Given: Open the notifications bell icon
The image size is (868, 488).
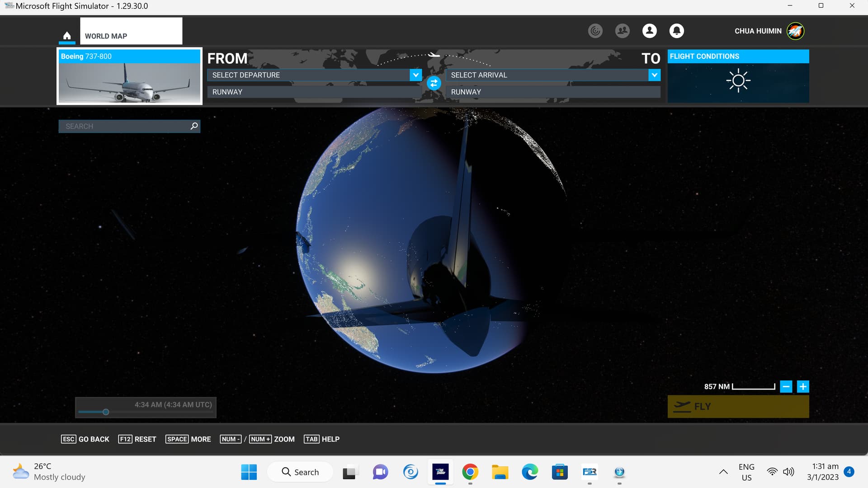Looking at the screenshot, I should point(676,31).
